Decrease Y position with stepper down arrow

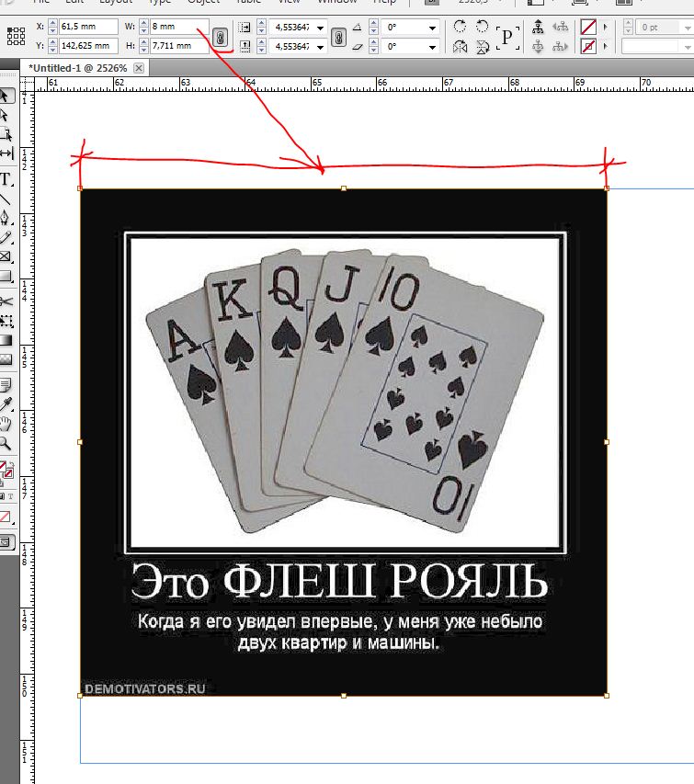coord(53,50)
